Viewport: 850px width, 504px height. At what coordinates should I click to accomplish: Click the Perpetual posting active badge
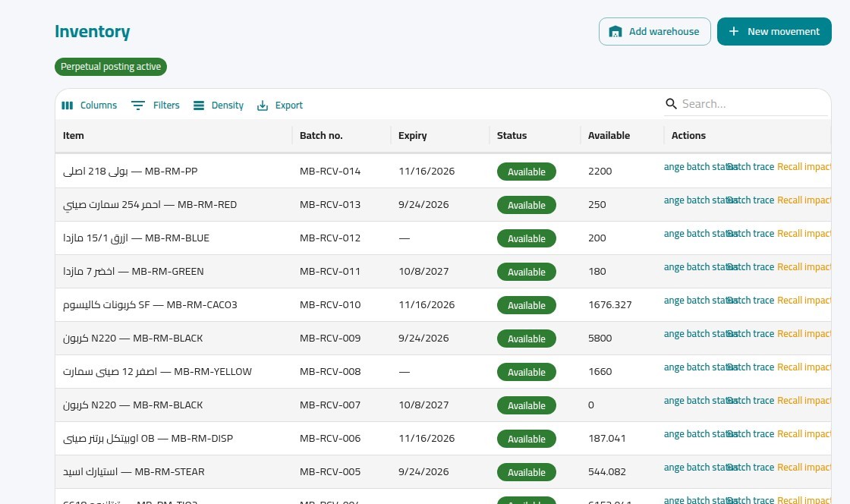pyautogui.click(x=111, y=67)
